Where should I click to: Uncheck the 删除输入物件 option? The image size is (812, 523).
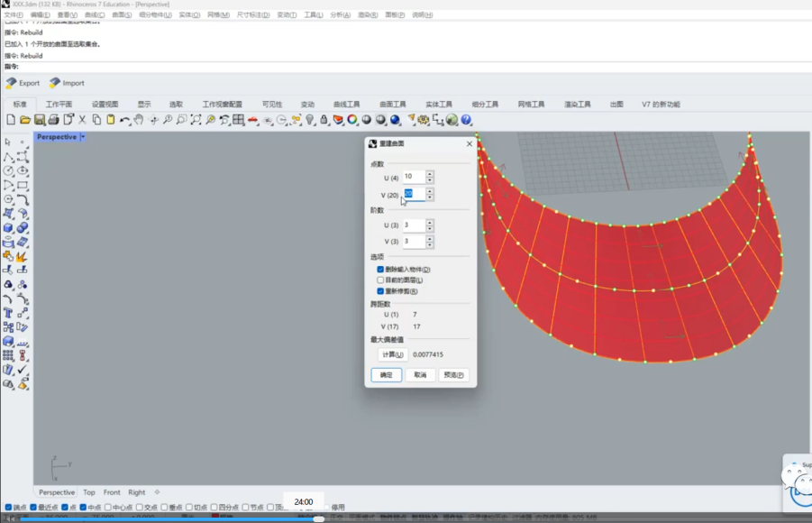(x=380, y=270)
